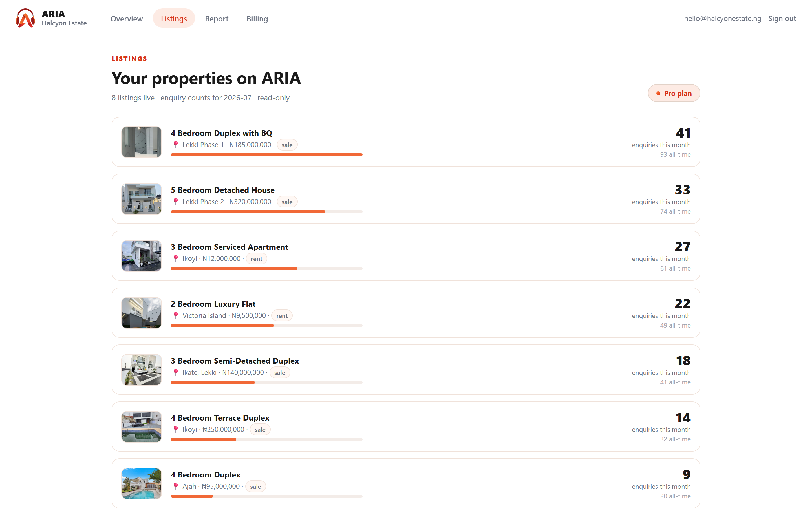Viewport: 812px width, 513px height.
Task: Click the title 5 Bedroom Detached House
Action: pos(222,190)
